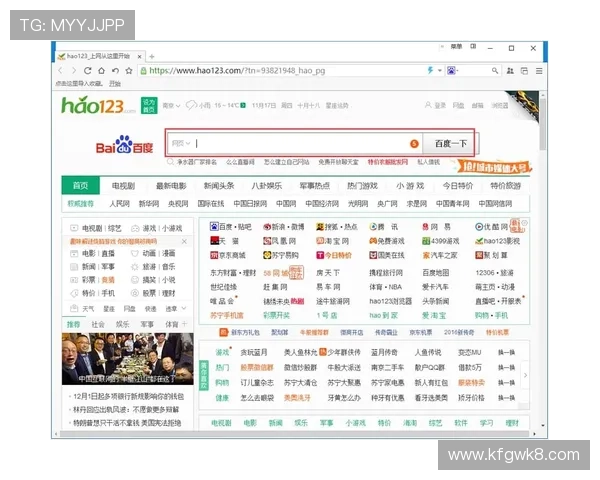
Task: Click the 开始 import bookmarks link
Action: tap(115, 84)
